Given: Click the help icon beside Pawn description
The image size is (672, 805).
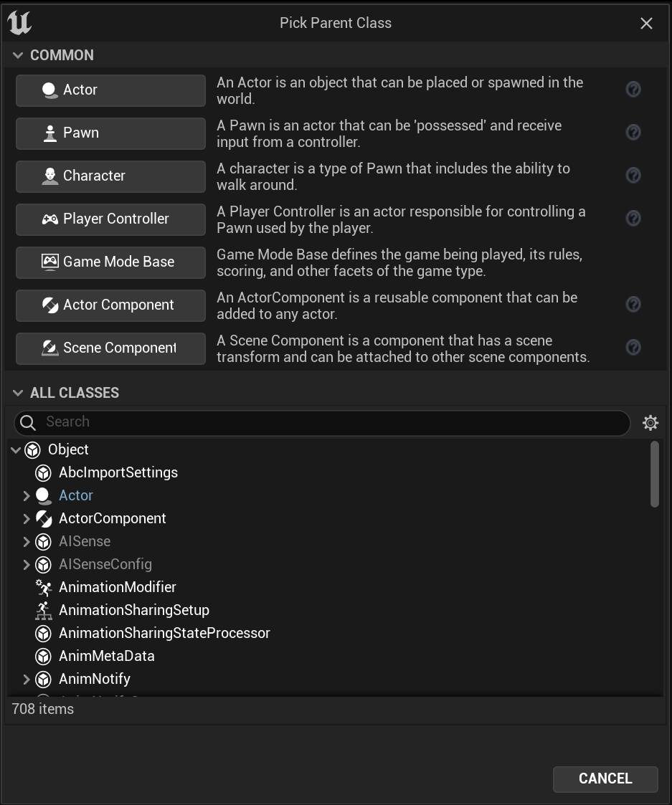Looking at the screenshot, I should coord(633,133).
